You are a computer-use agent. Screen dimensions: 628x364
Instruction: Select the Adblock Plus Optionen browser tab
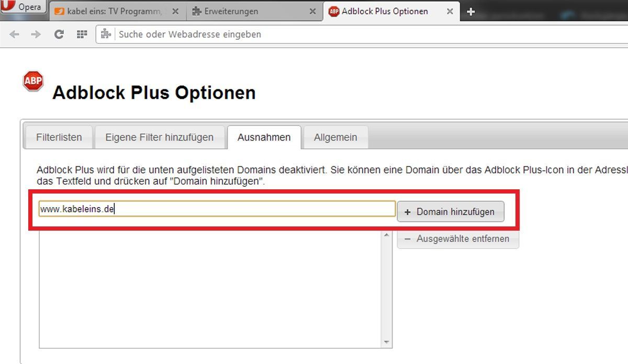click(391, 11)
